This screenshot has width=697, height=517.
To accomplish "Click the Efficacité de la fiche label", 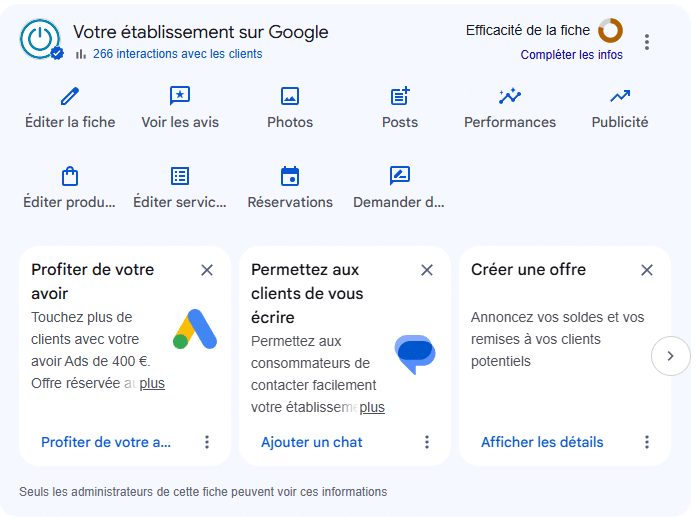I will pyautogui.click(x=528, y=30).
